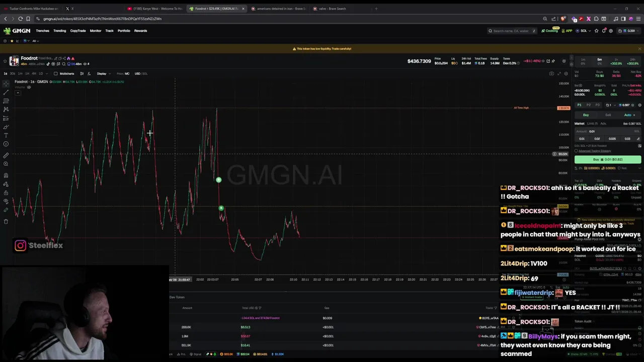Select preset P1

pyautogui.click(x=579, y=105)
